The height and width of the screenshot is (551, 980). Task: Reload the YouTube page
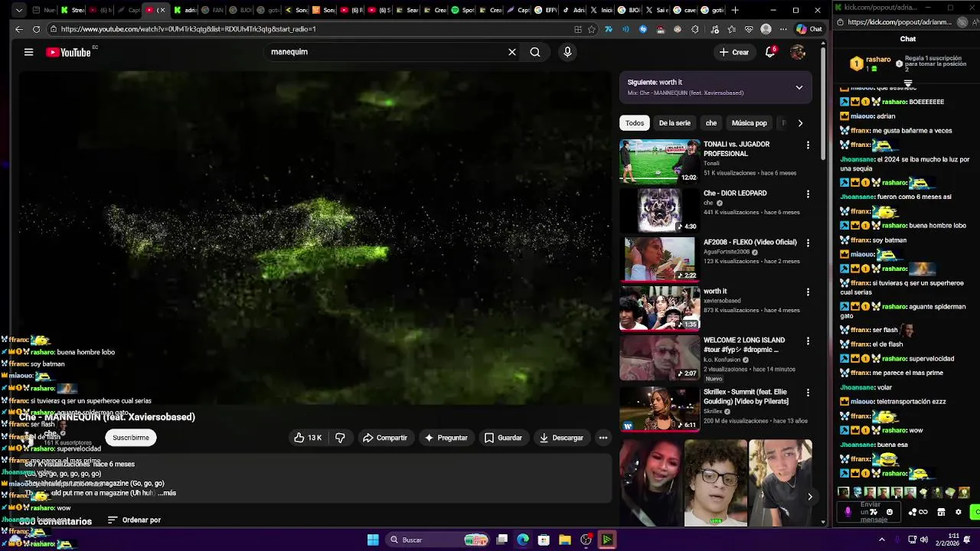[36, 29]
